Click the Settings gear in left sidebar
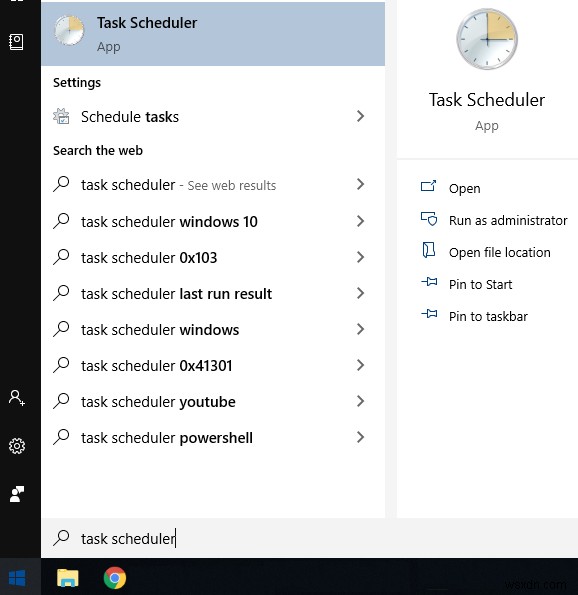This screenshot has width=578, height=595. pos(17,446)
